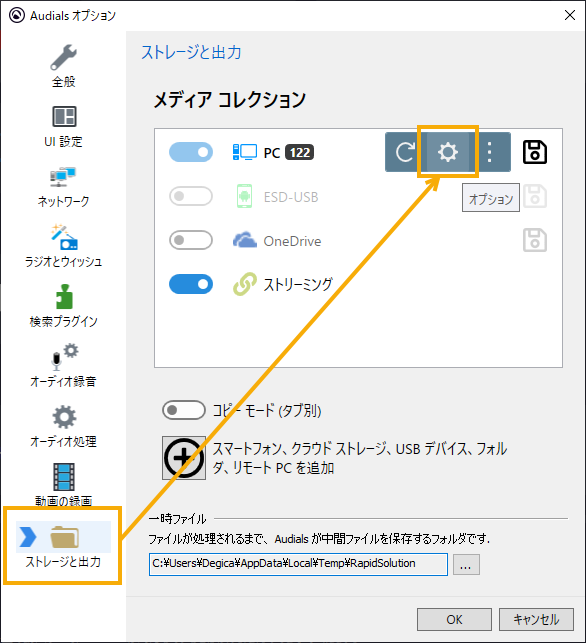This screenshot has height=643, width=586.
Task: Click the save disk icon for OneDrive
Action: (535, 240)
